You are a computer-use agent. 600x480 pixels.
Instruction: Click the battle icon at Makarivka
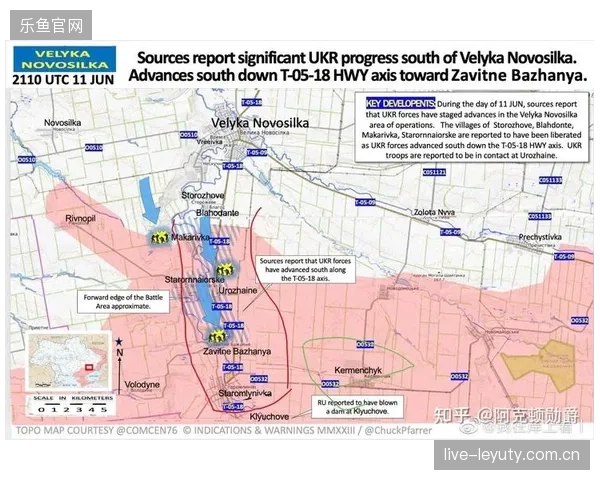[x=160, y=238]
